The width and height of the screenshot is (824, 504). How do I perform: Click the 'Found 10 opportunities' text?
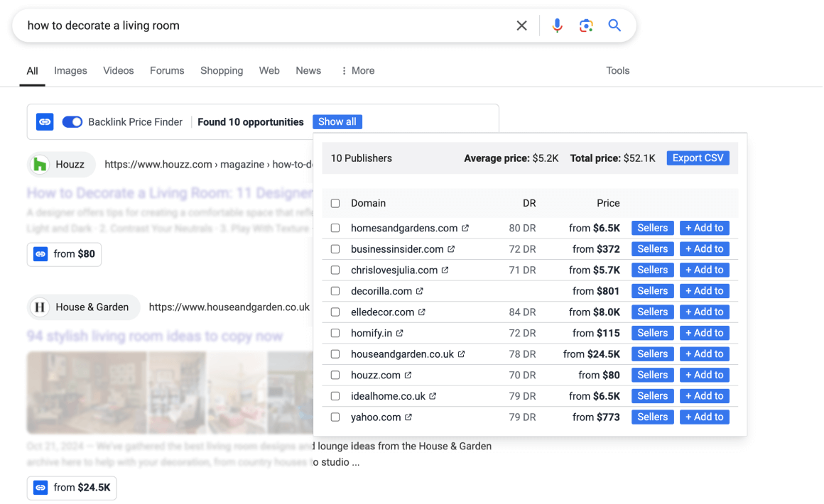point(251,122)
